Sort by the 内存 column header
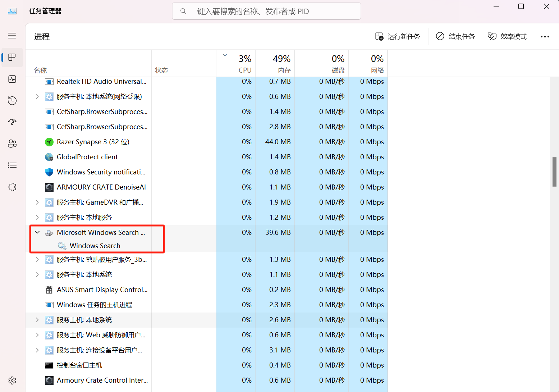This screenshot has height=392, width=559. (x=275, y=63)
